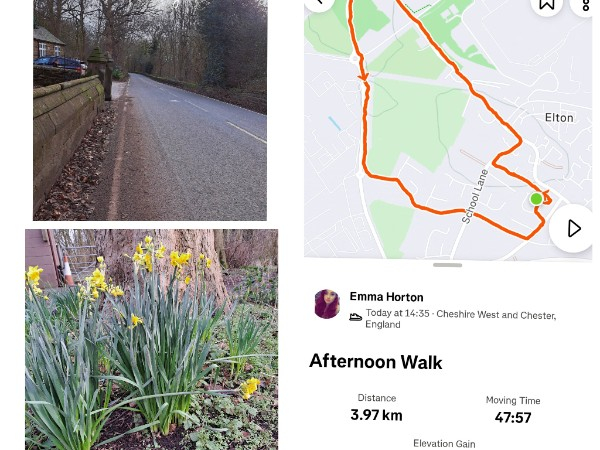Go back using the arrow at top left of map
Viewport: 600px width, 450px height.
coord(320,3)
